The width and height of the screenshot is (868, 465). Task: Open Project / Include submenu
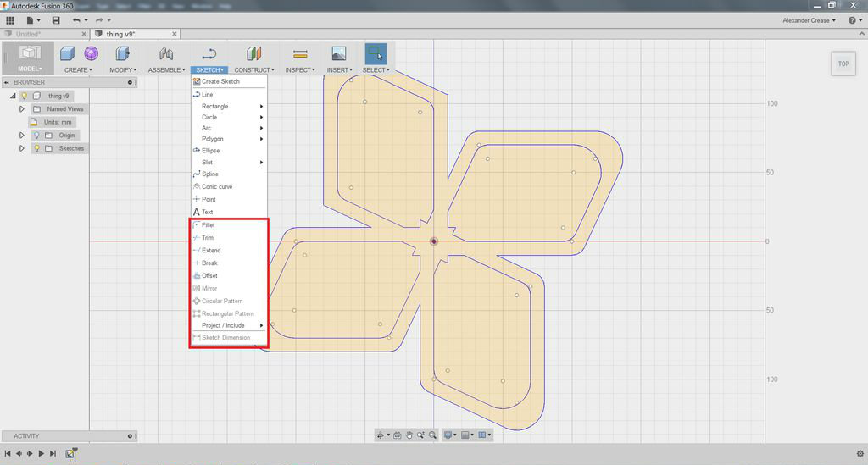229,325
